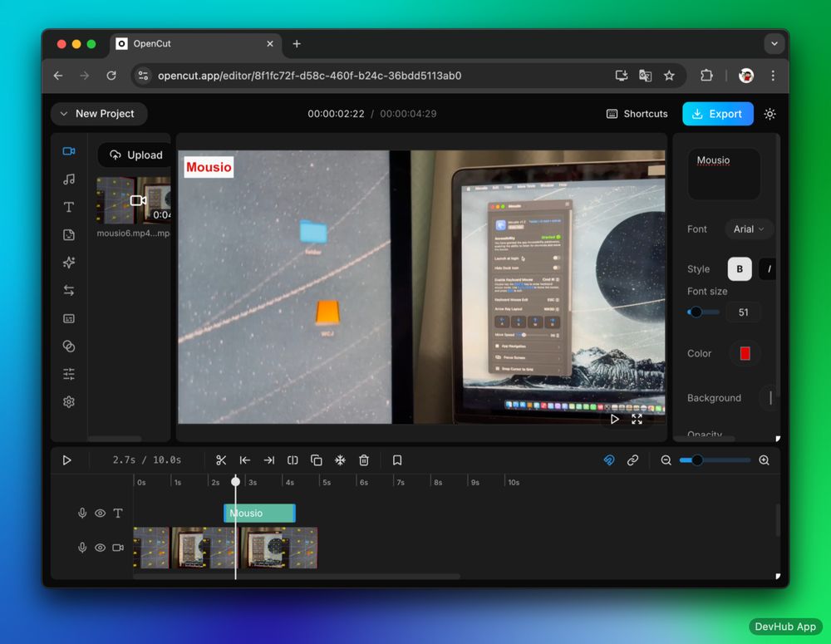Add a bookmark at the playhead

click(397, 460)
